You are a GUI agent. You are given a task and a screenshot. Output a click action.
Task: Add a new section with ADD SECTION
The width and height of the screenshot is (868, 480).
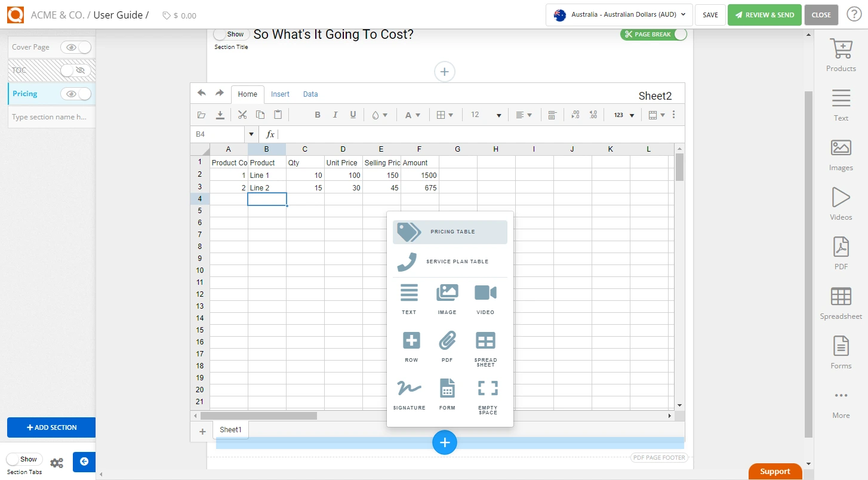51,427
